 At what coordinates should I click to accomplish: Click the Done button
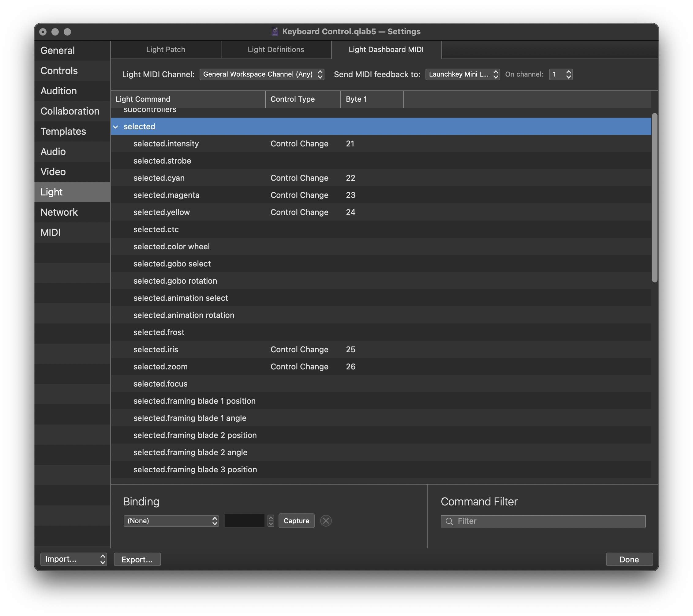coord(629,559)
